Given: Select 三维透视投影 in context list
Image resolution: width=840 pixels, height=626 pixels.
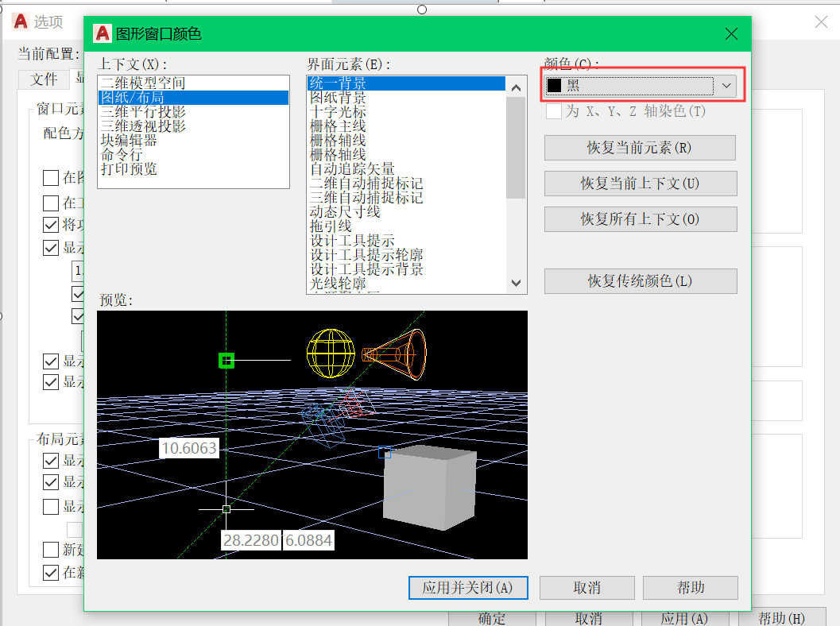Looking at the screenshot, I should coord(193,126).
